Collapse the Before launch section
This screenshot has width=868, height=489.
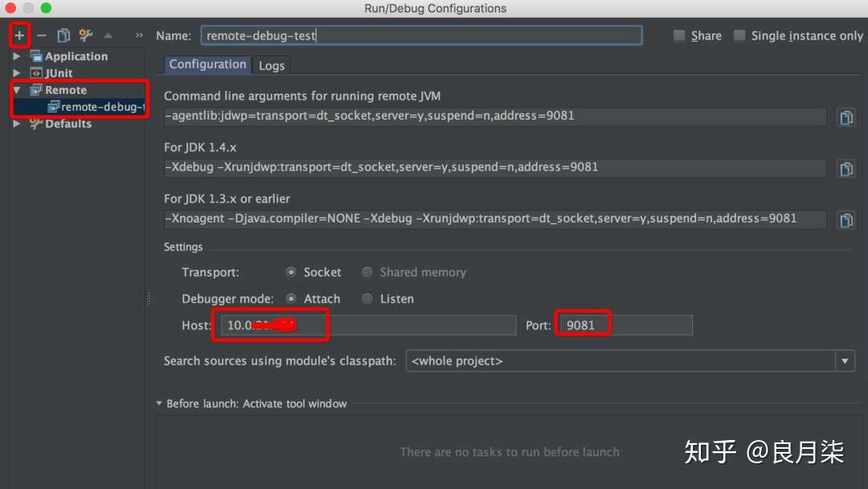pos(159,404)
